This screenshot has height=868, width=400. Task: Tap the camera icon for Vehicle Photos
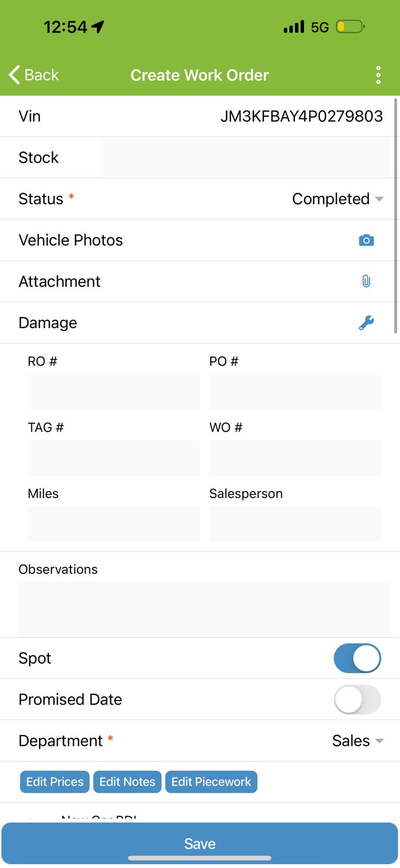[366, 240]
